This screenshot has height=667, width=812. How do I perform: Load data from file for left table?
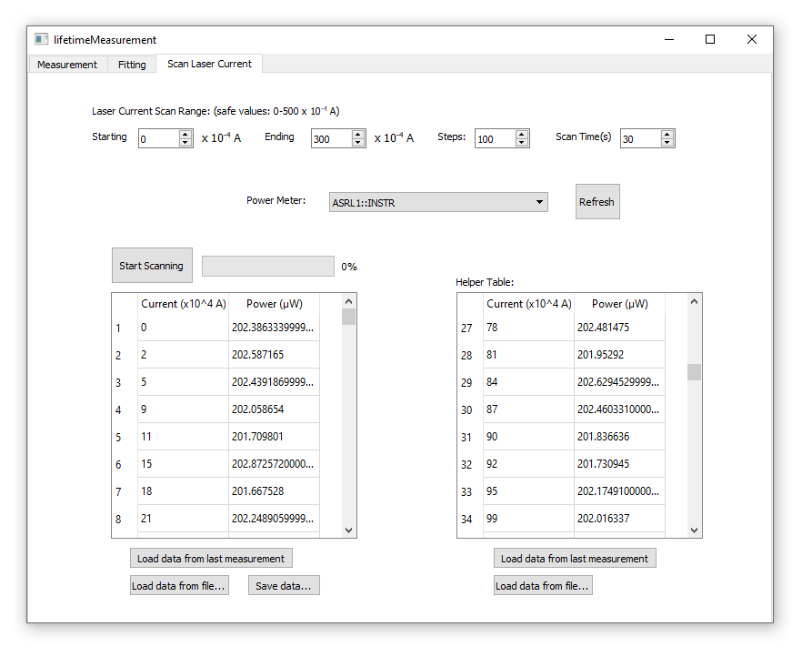179,586
